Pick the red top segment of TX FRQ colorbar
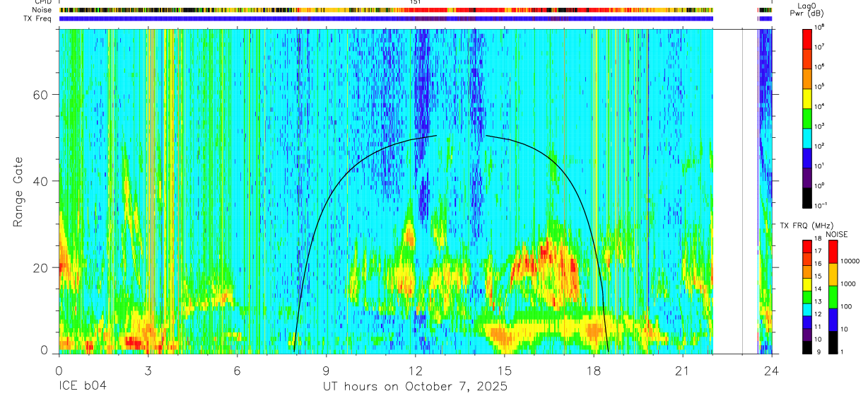This screenshot has width=868, height=401. (x=807, y=246)
